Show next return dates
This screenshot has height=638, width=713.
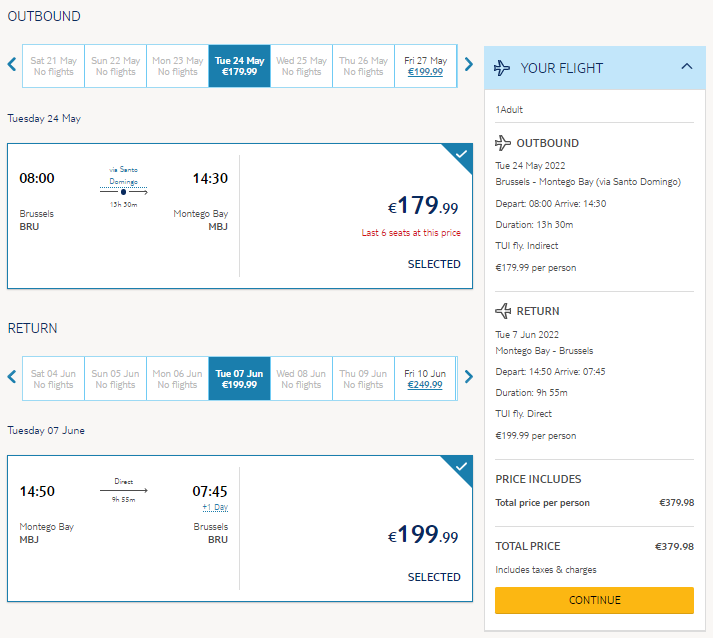469,377
